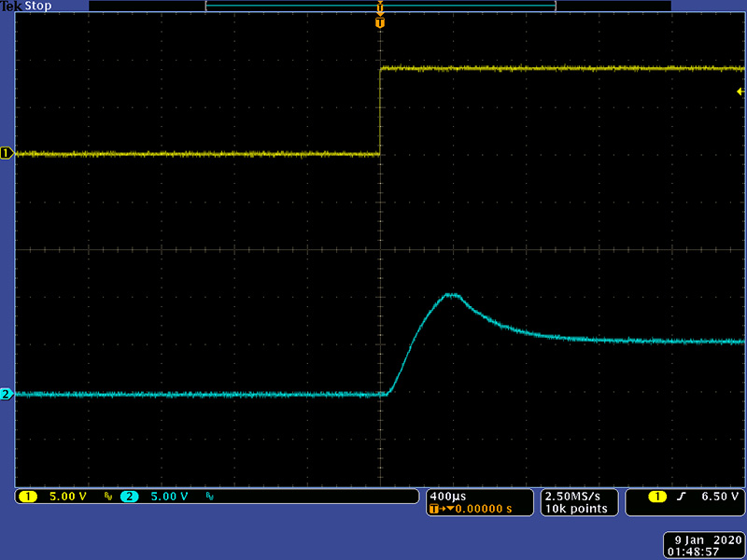
Task: Click the trigger delay 0.00000 s readout
Action: [478, 509]
